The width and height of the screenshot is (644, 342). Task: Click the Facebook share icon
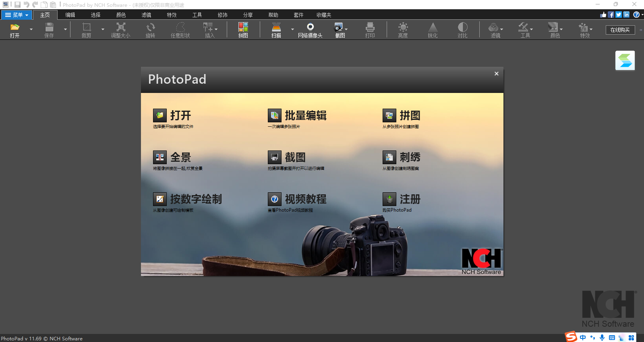pos(611,14)
